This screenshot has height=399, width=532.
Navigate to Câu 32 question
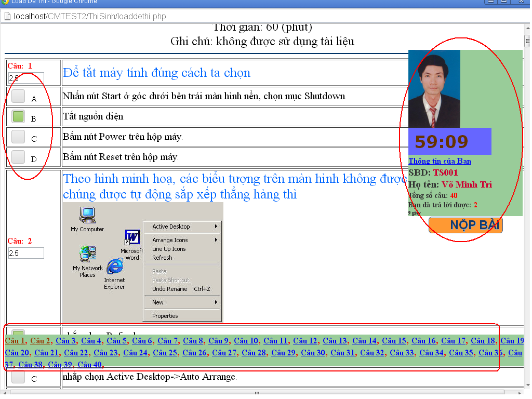tap(372, 353)
